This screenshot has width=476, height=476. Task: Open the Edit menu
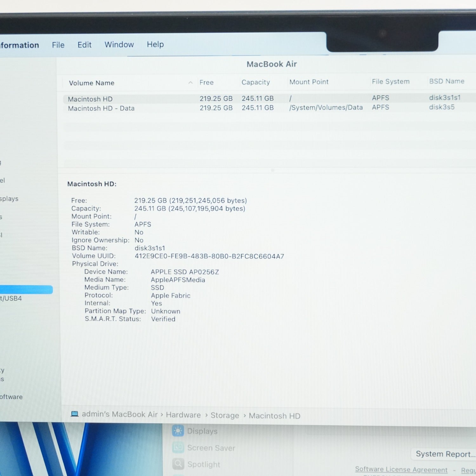pos(84,45)
